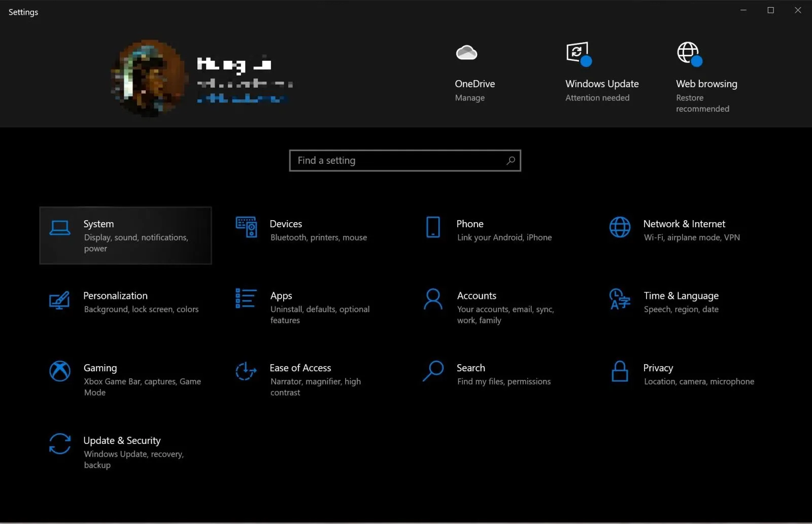
Task: Open the Phone settings title
Action: click(470, 224)
